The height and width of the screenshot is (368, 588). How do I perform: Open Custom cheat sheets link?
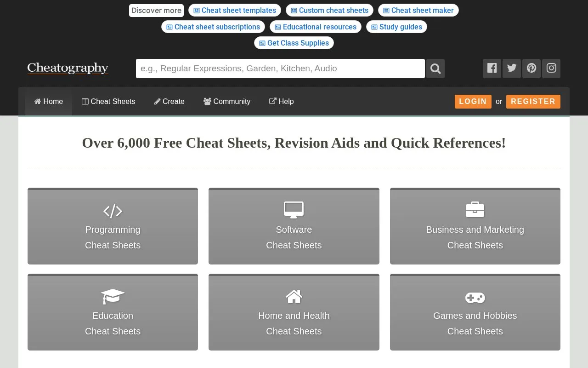[329, 10]
